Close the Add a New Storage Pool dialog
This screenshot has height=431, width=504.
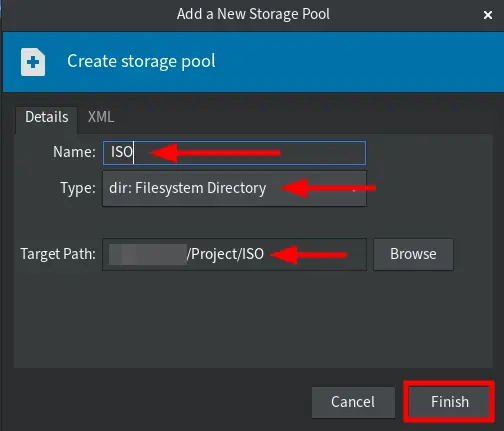point(488,15)
